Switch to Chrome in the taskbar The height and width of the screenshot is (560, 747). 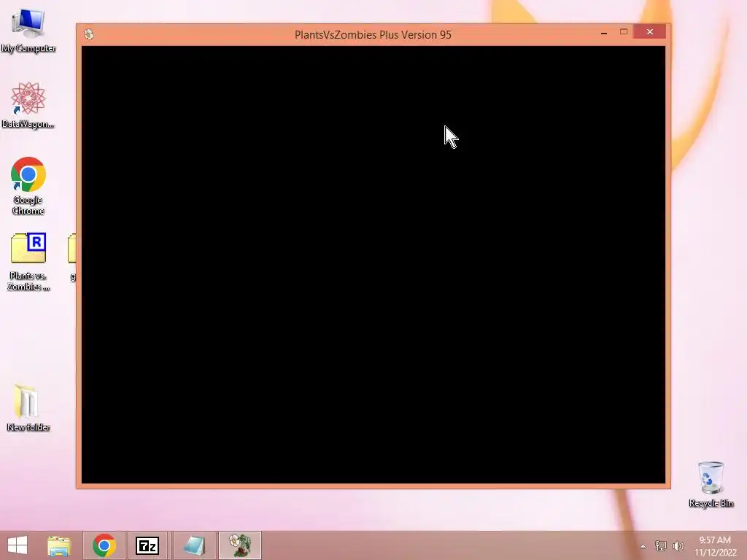[x=104, y=545]
